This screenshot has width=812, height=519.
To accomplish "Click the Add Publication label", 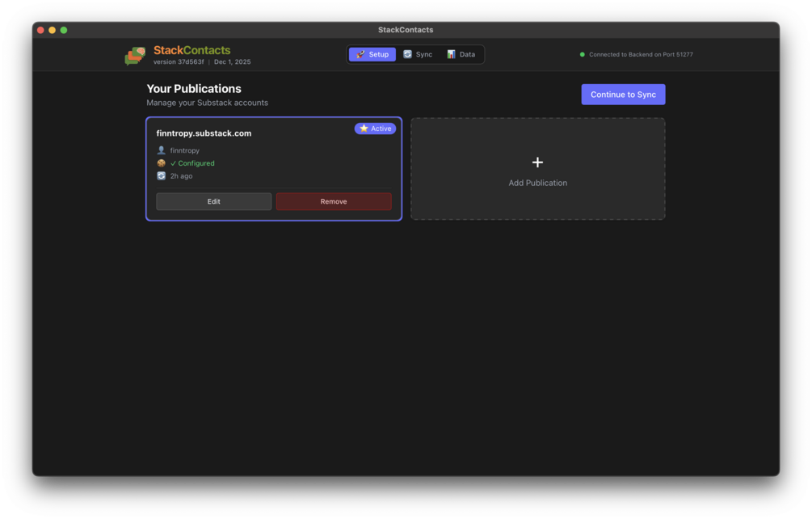I will pyautogui.click(x=537, y=183).
